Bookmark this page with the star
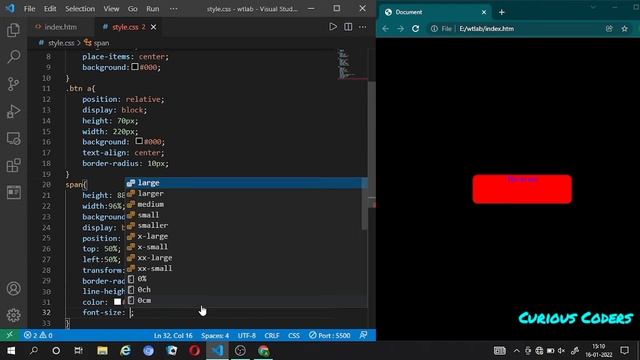Image resolution: width=640 pixels, height=360 pixels. click(624, 29)
